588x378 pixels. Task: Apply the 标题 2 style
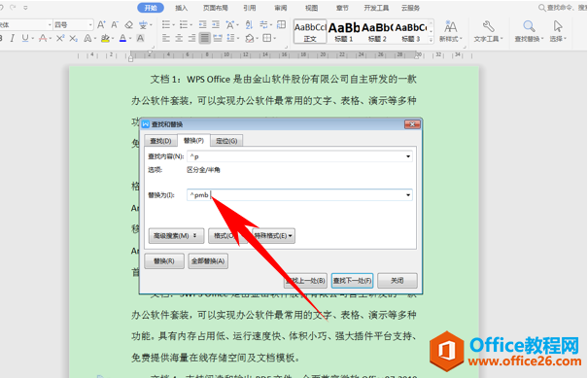pos(377,31)
